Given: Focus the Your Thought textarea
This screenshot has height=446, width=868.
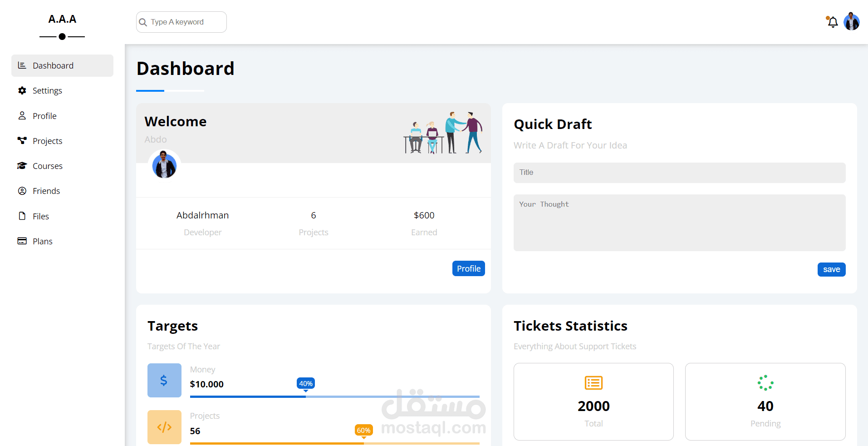Looking at the screenshot, I should coord(679,223).
